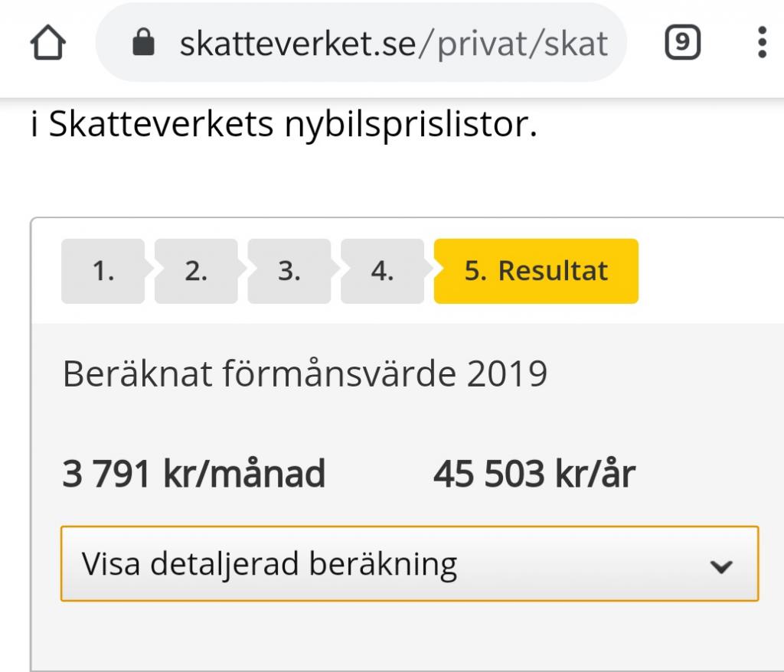Tap the browser home icon
The image size is (784, 672).
click(49, 43)
